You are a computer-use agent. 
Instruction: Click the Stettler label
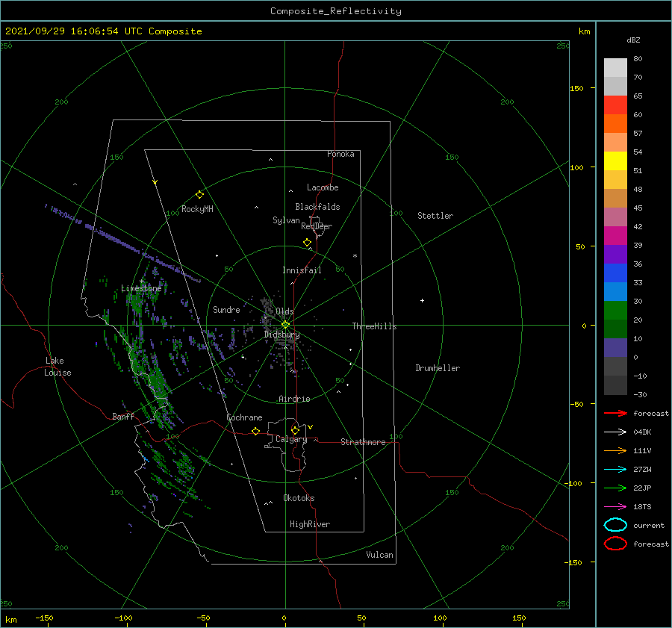(435, 216)
